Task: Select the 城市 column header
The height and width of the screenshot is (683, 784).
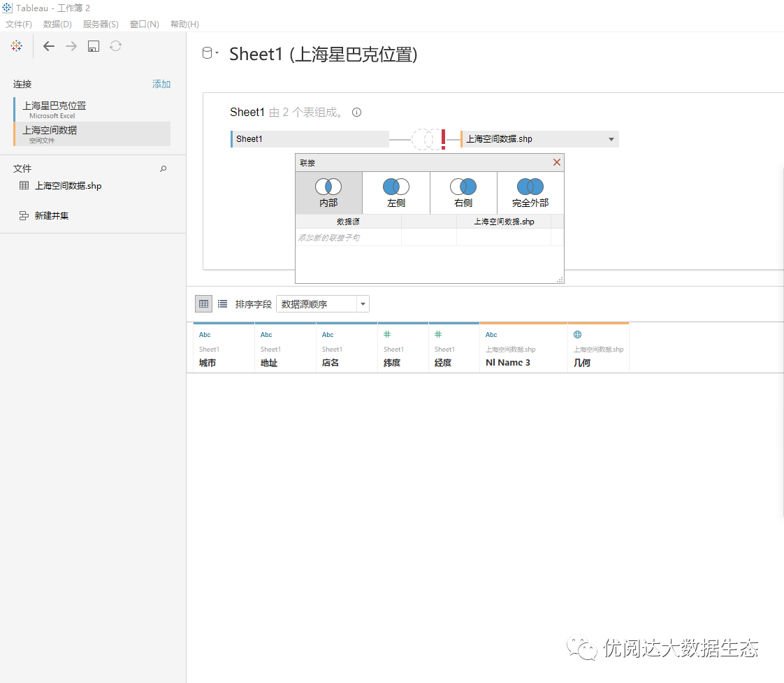Action: (224, 347)
